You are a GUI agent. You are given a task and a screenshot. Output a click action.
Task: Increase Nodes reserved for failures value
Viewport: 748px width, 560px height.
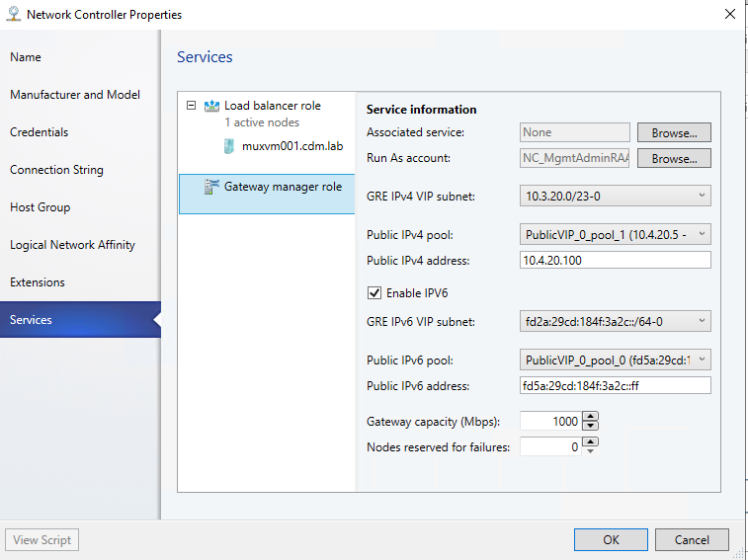point(591,441)
